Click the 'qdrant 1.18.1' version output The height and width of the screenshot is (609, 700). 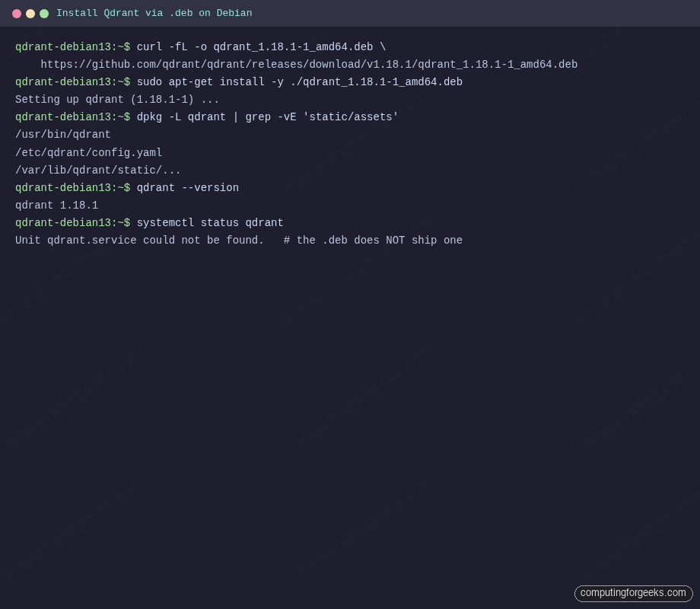(57, 205)
